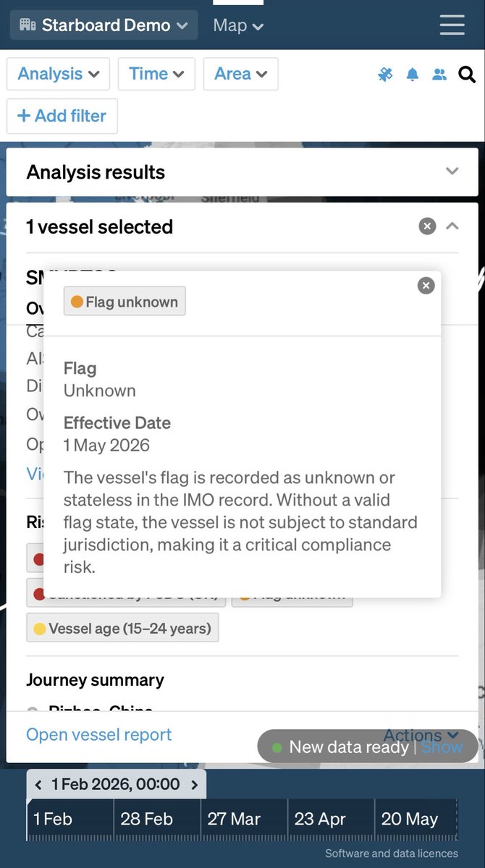Screen dimensions: 485x868
Task: Open the Map view dropdown
Action: (x=238, y=26)
